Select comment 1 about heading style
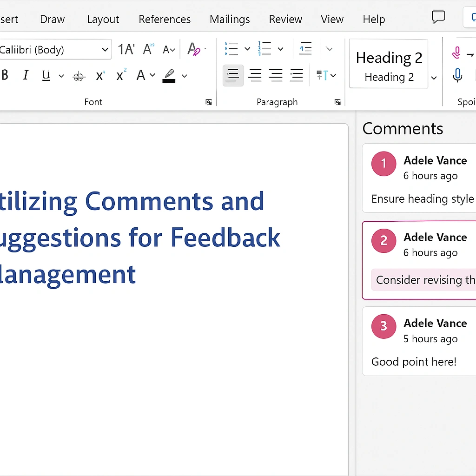Viewport: 476px width, 476px height. coord(419,178)
